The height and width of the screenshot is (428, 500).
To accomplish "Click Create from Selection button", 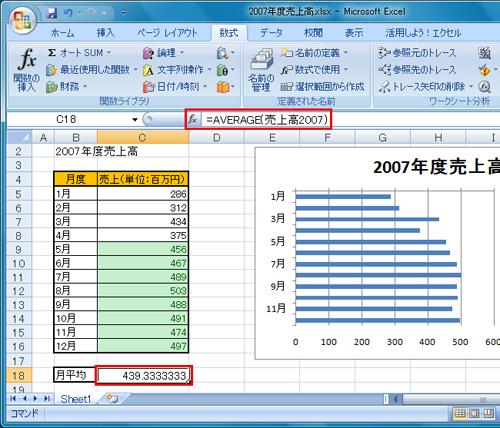I will click(322, 87).
